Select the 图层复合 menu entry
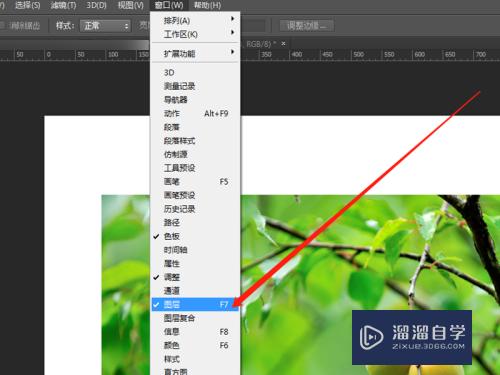This screenshot has height=375, width=500. pos(195,318)
